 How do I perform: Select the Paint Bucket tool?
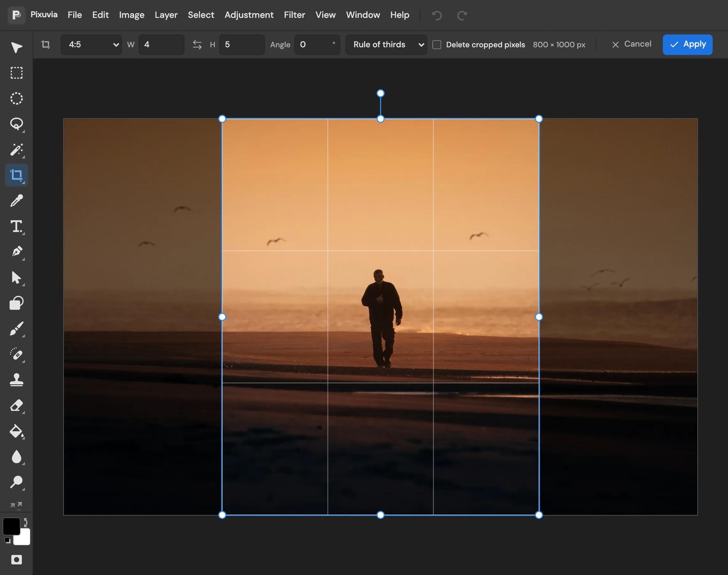[16, 431]
